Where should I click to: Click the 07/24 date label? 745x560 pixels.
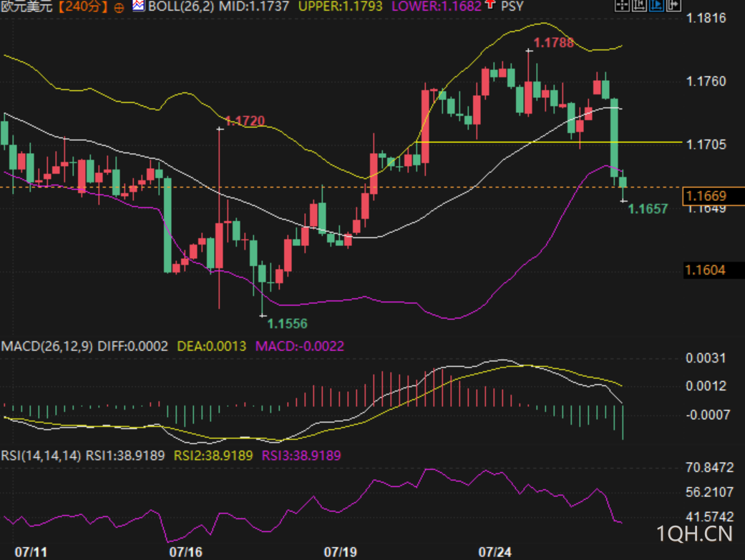coord(495,552)
